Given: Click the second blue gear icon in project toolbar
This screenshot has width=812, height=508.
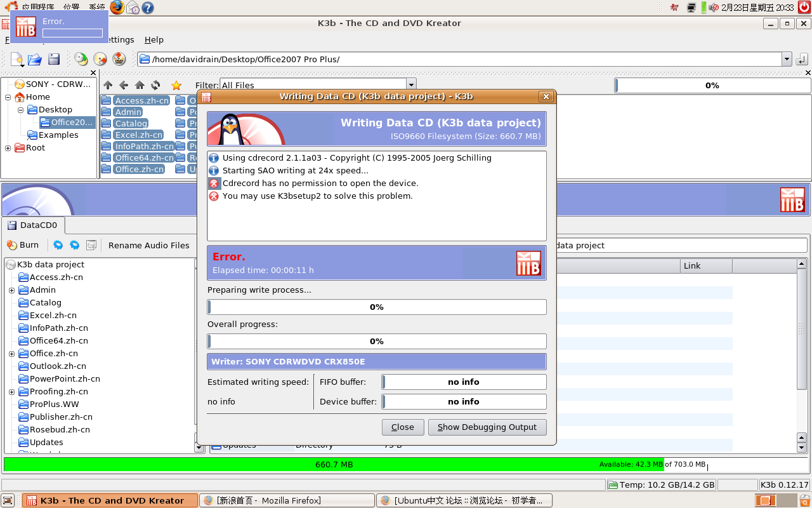Looking at the screenshot, I should coord(74,245).
